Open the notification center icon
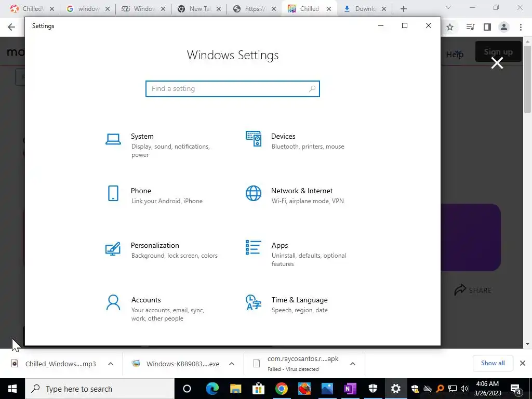532x399 pixels. 516,389
